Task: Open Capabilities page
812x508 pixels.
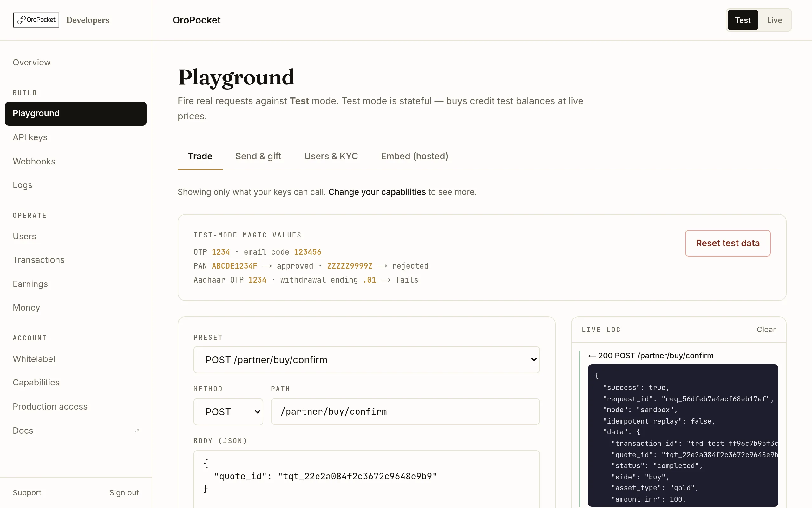Action: (x=75, y=382)
